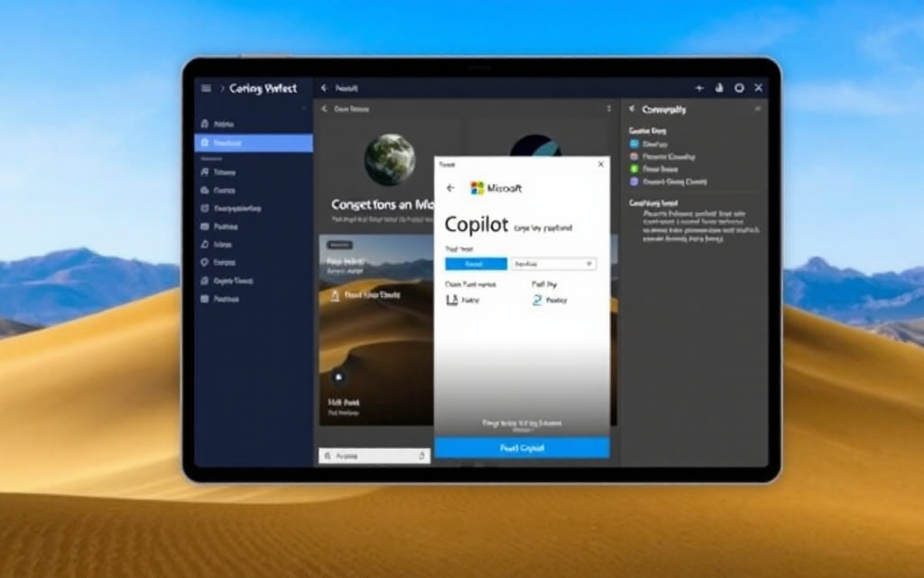Go back using the gray content header arrow
This screenshot has height=578, width=924.
coord(324,109)
